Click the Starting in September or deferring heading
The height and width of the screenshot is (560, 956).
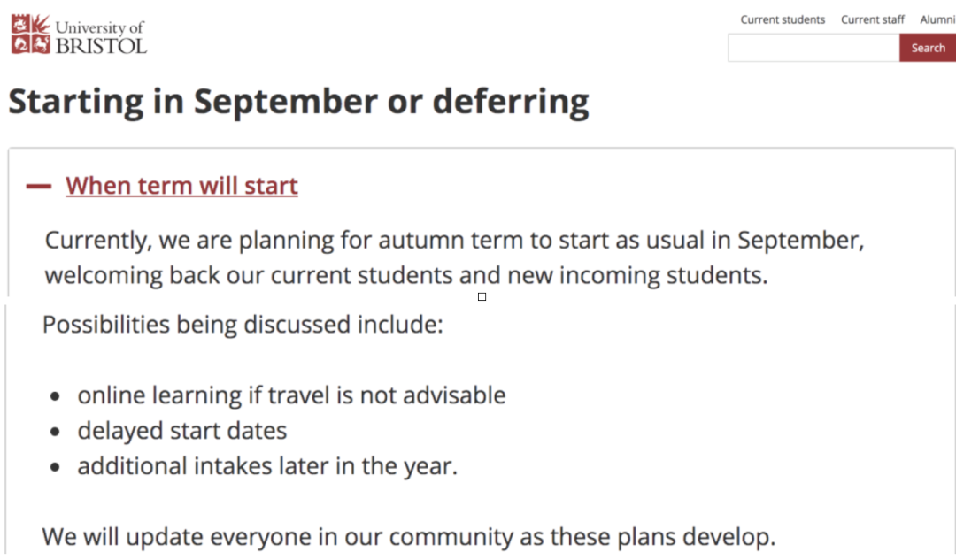298,102
